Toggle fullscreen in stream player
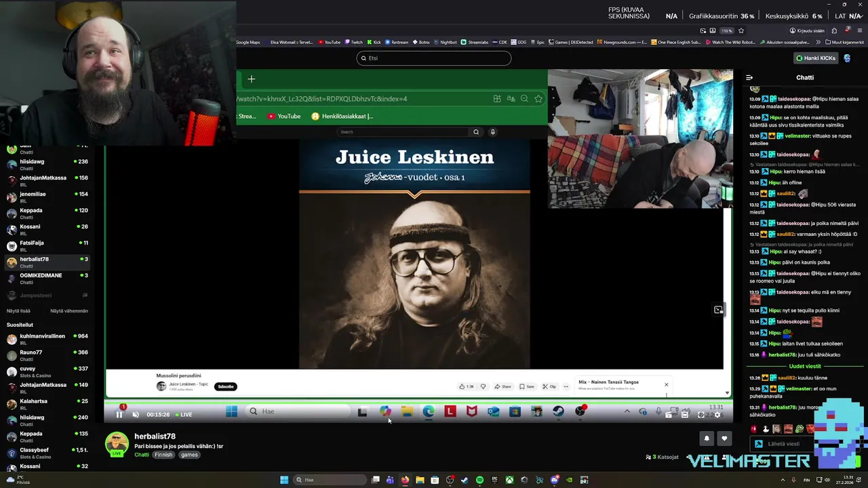 pyautogui.click(x=701, y=415)
